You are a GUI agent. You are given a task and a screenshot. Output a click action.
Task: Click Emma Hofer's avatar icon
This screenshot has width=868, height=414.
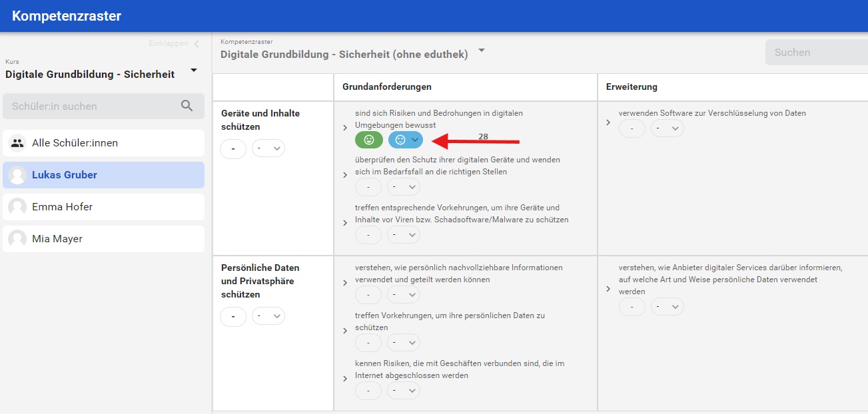[x=17, y=207]
